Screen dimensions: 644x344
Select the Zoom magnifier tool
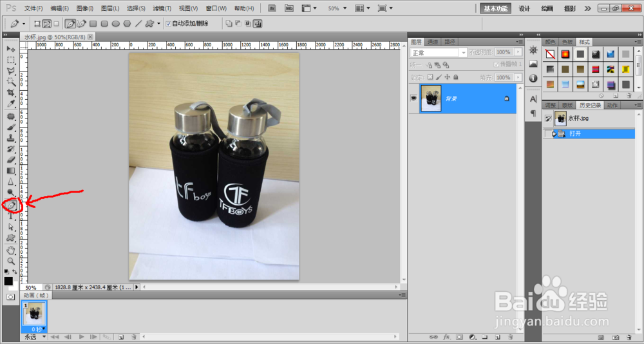point(11,261)
